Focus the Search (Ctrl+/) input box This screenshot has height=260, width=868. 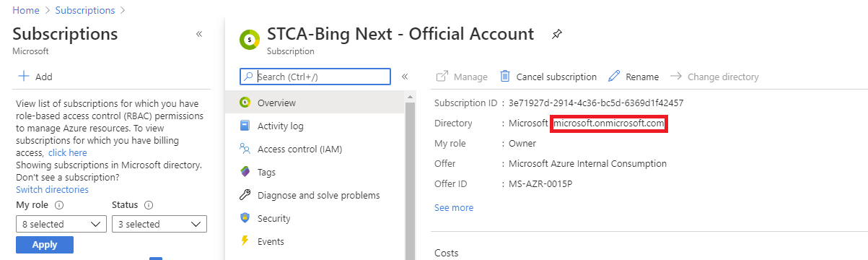pos(315,77)
